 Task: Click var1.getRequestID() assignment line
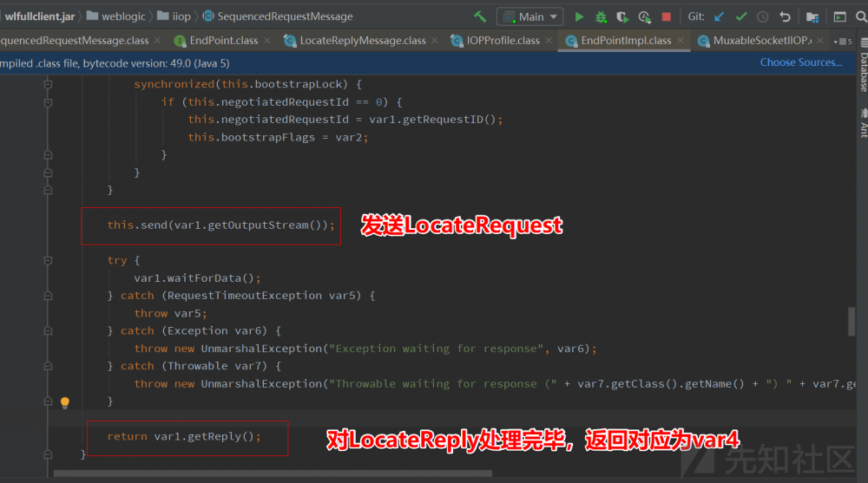click(x=345, y=120)
